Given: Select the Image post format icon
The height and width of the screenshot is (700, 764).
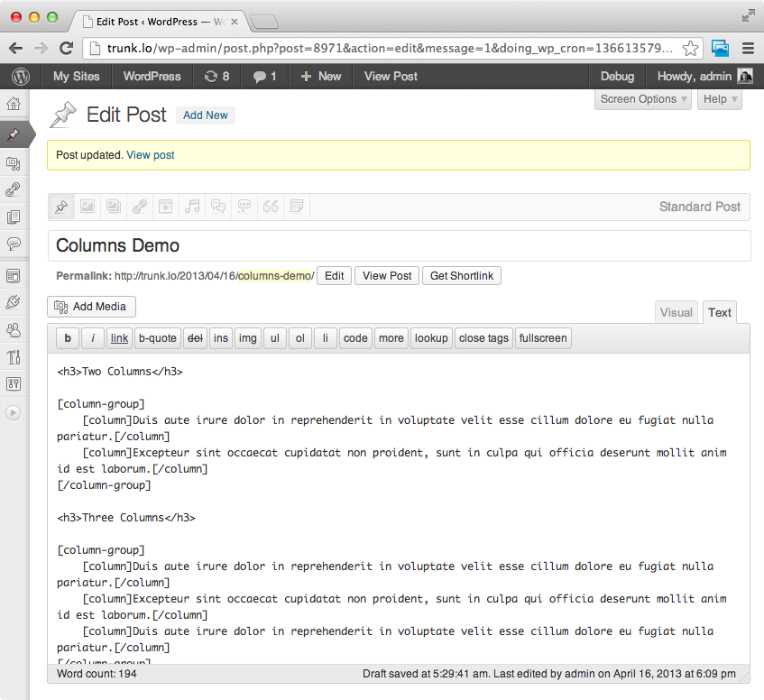Looking at the screenshot, I should pos(87,207).
